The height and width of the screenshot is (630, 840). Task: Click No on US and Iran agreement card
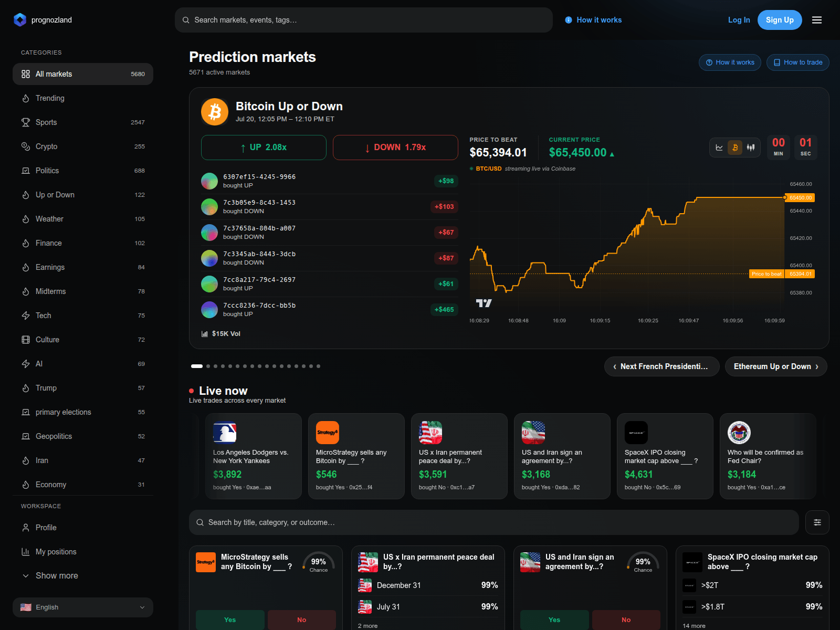626,620
